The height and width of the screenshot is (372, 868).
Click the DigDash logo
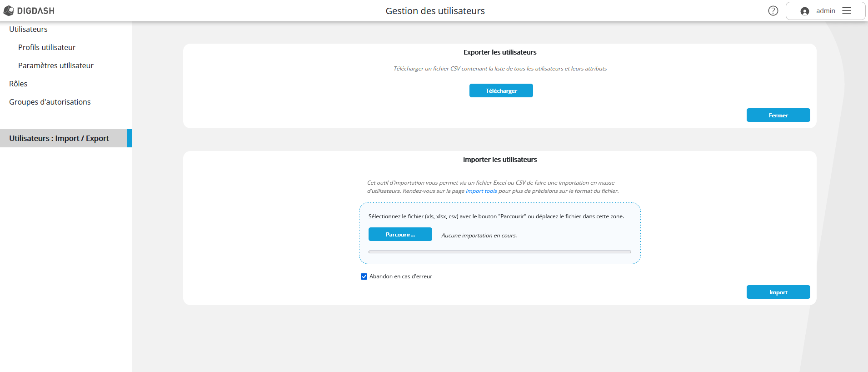click(x=29, y=11)
